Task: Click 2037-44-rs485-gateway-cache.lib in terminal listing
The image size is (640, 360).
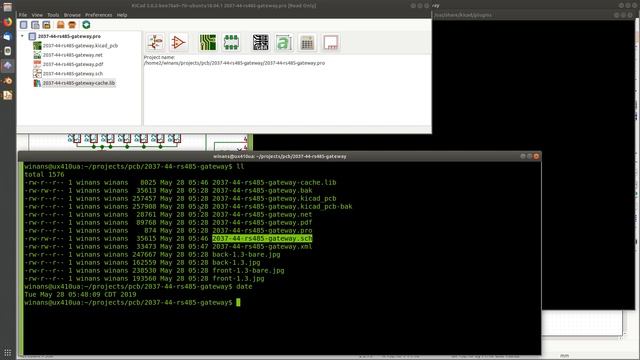Action: (274, 182)
